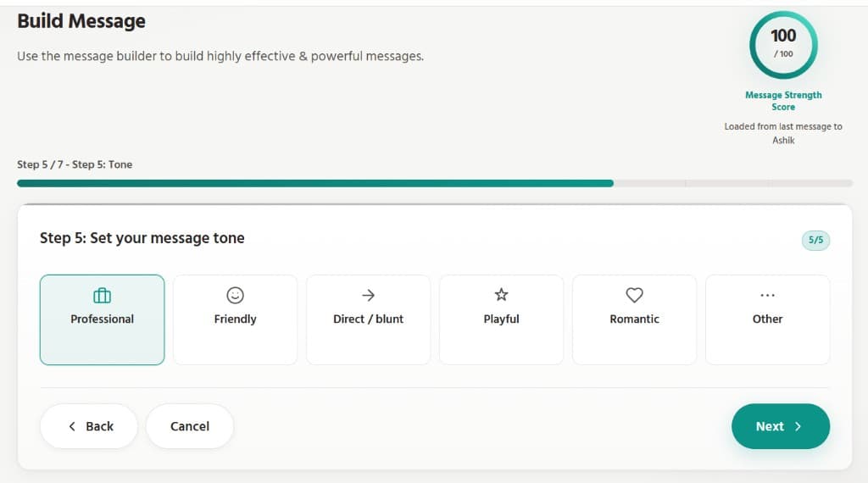Click the smiley face icon for Friendly
This screenshot has width=868, height=483.
tap(235, 295)
